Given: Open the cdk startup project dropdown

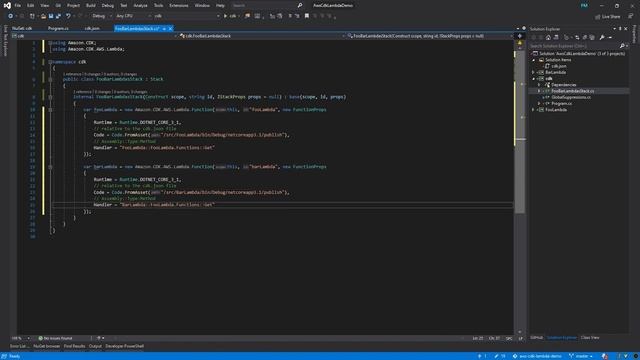Looking at the screenshot, I should pos(187,16).
